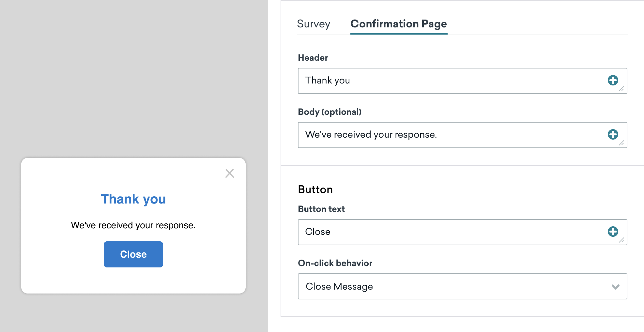Click the plus icon in Header field
The width and height of the screenshot is (644, 332).
613,80
